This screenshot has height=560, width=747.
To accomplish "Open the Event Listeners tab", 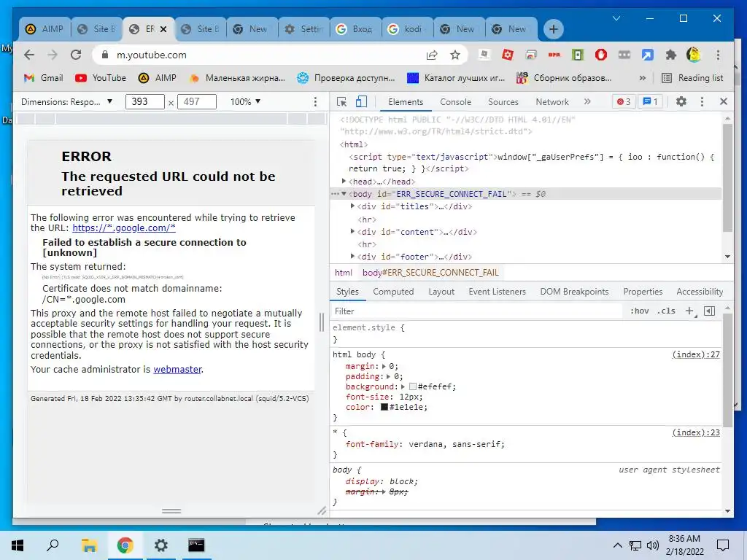I will [x=497, y=292].
